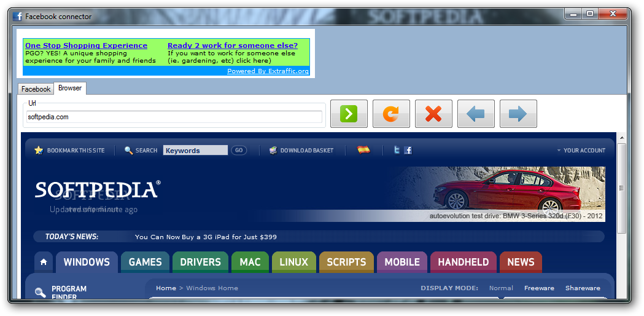Click the Facebook logo in the title bar
644x316 pixels.
[17, 17]
